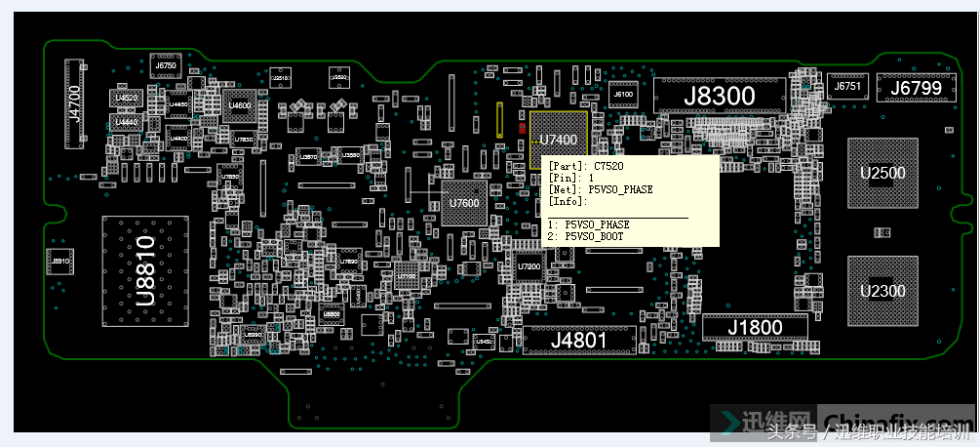Click the U2500 chip
This screenshot has width=980, height=447.
[x=882, y=173]
